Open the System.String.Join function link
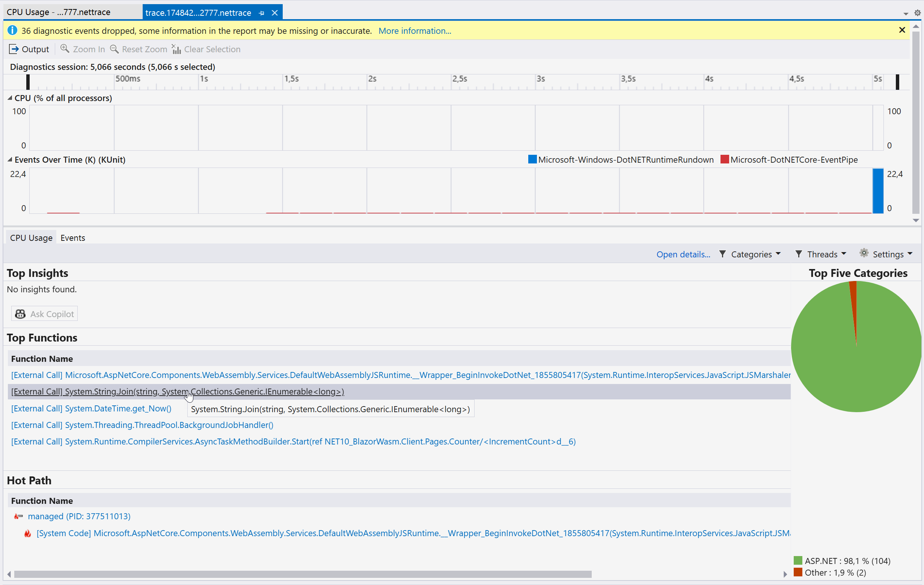 click(177, 392)
